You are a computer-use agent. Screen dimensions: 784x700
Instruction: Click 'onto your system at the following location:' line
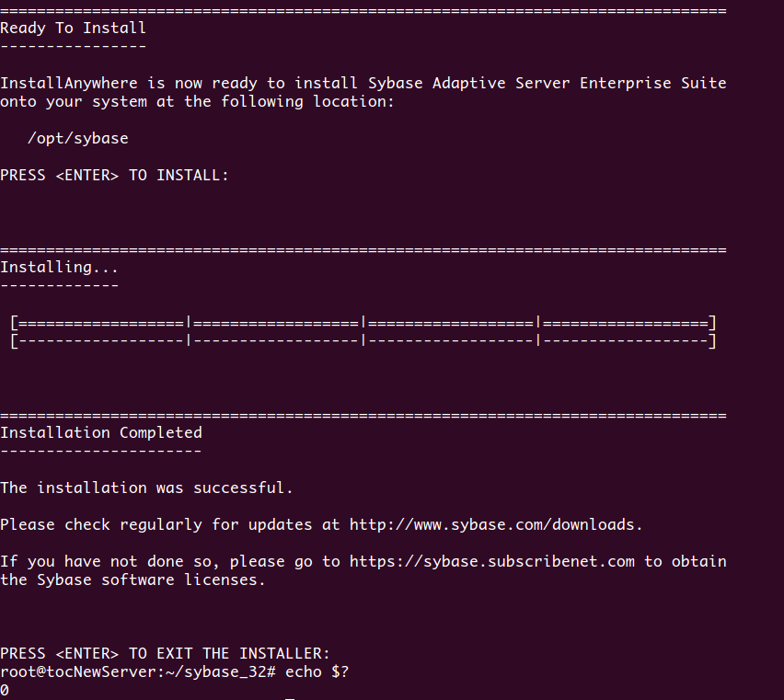197,101
